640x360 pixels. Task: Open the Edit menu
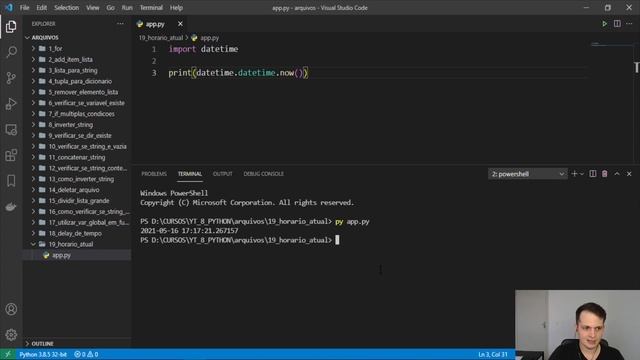[41, 8]
